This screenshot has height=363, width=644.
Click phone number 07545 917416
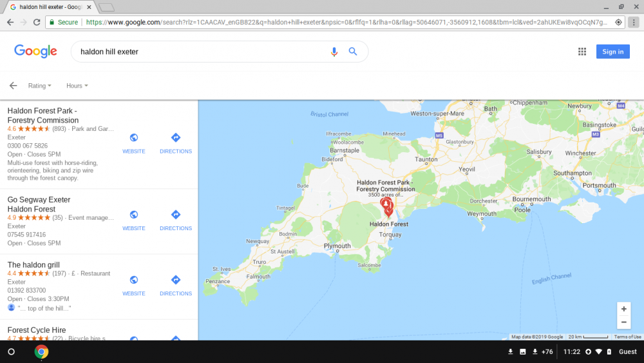point(26,234)
